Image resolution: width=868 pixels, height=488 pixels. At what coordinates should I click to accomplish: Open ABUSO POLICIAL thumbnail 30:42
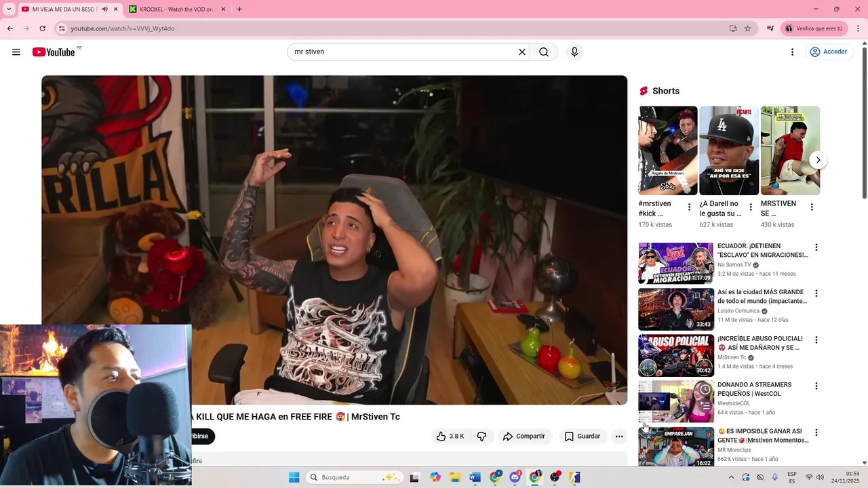[676, 355]
